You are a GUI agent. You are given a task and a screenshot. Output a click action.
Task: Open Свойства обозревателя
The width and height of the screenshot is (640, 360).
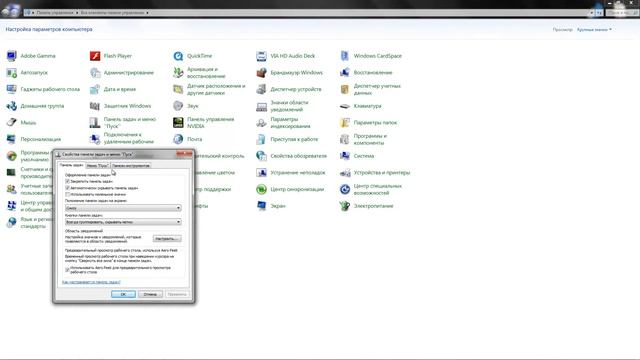coord(292,156)
